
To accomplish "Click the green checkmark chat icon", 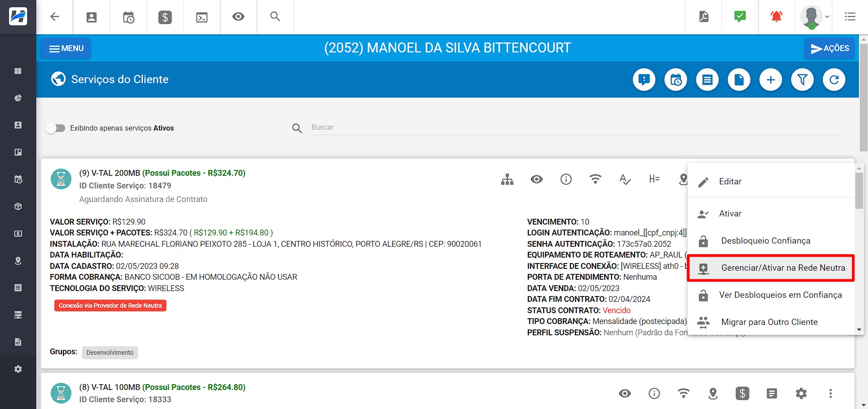I will 740,17.
